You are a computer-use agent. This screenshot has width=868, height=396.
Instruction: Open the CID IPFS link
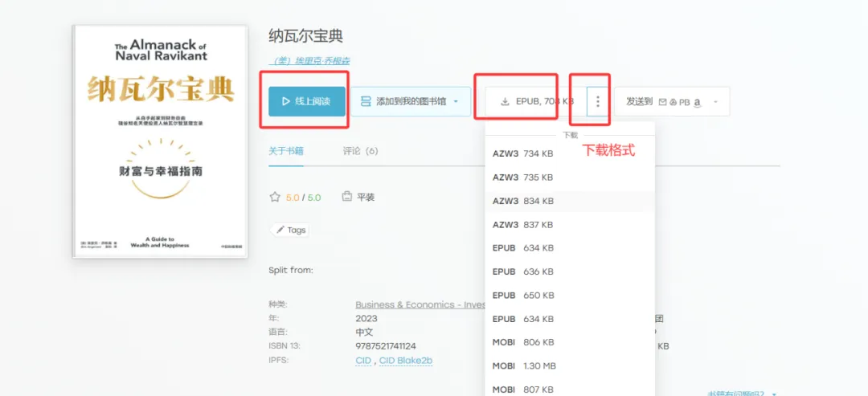tap(364, 361)
